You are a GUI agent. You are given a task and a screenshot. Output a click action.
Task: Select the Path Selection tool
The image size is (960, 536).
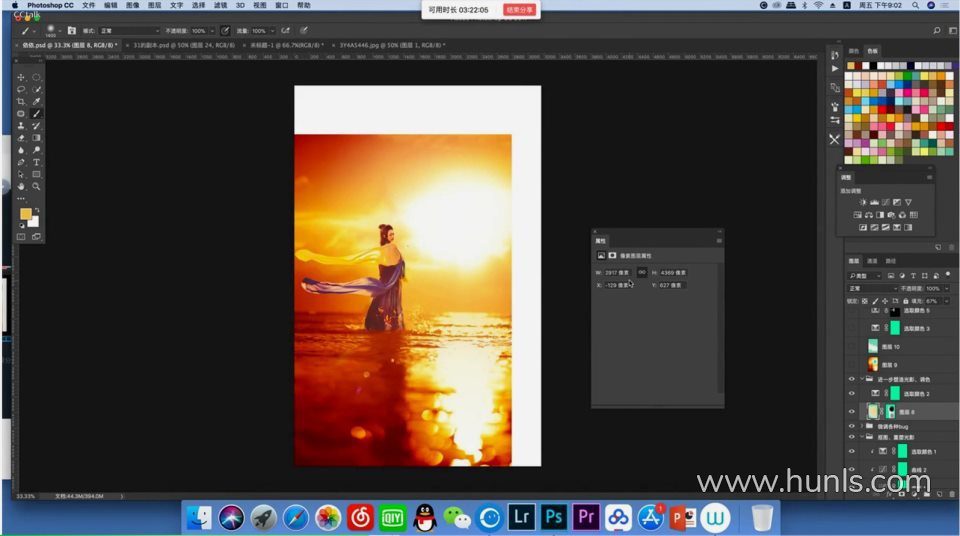(x=21, y=175)
